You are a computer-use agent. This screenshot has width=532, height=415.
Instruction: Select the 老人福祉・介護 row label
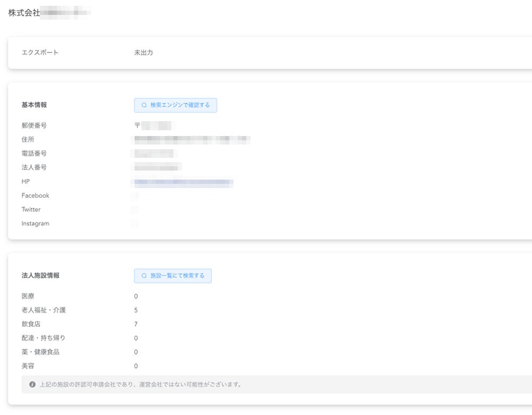coord(44,310)
